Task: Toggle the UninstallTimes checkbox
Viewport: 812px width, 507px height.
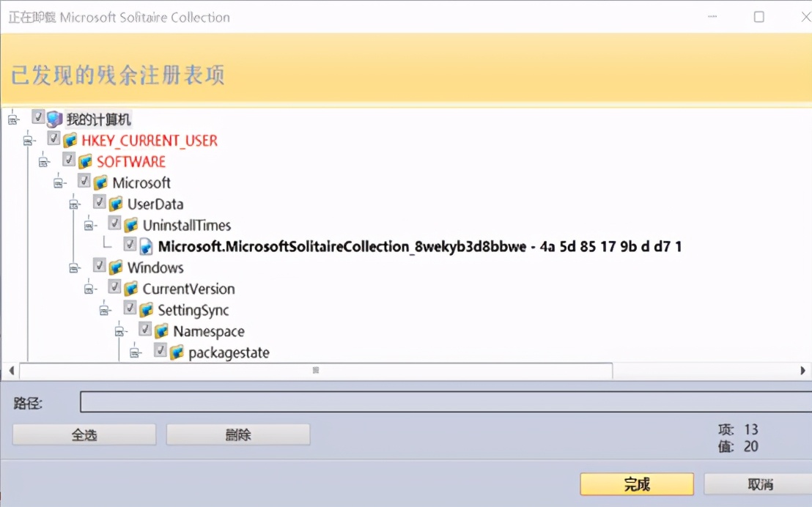Action: pyautogui.click(x=114, y=223)
